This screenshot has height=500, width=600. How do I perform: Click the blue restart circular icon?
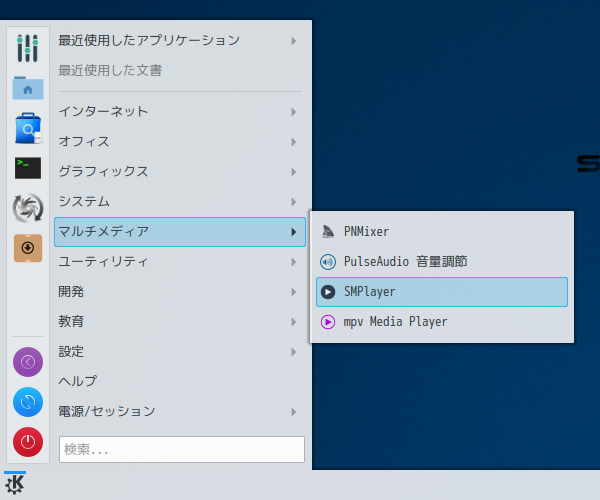coord(28,402)
